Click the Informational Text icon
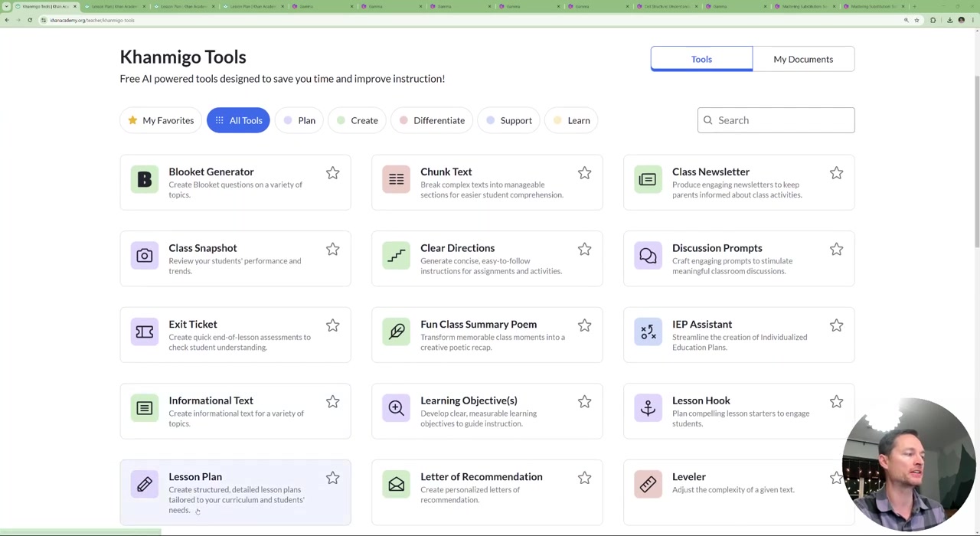This screenshot has width=980, height=536. click(x=145, y=408)
